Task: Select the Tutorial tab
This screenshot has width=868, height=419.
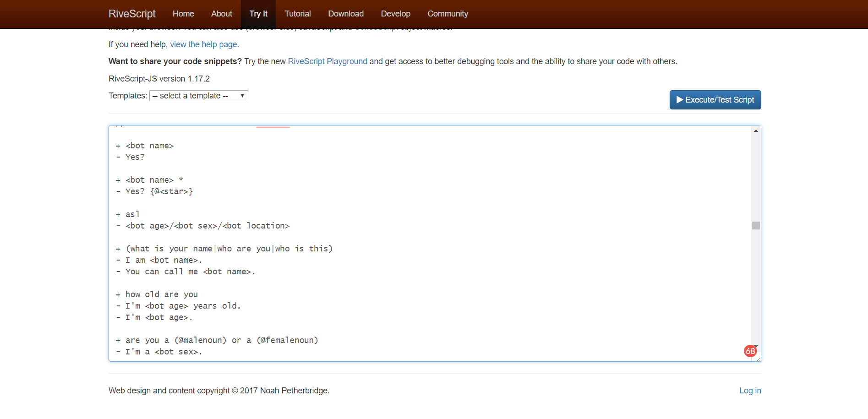Action: (297, 13)
